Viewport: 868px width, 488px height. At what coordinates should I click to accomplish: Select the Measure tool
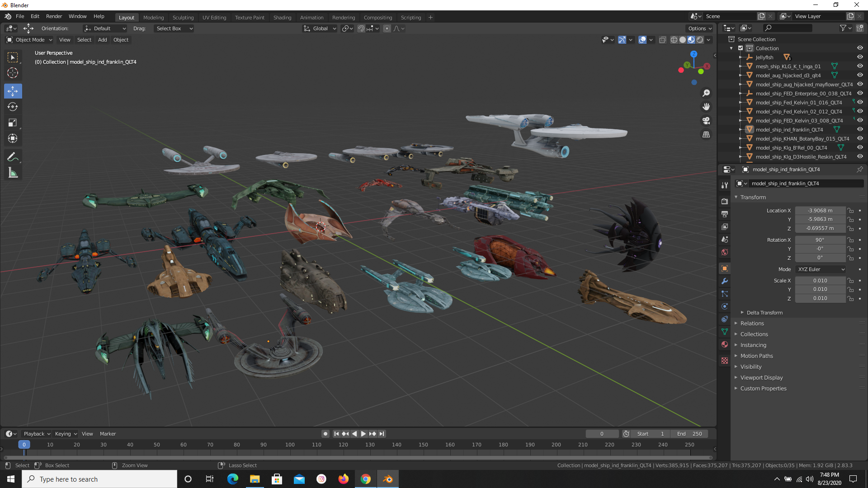[13, 173]
